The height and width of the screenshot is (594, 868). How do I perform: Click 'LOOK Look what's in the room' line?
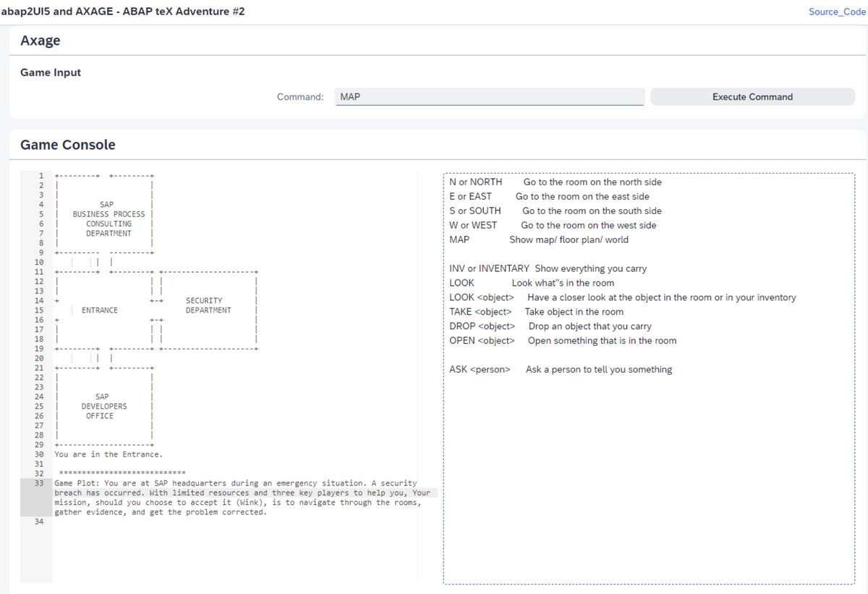click(532, 284)
